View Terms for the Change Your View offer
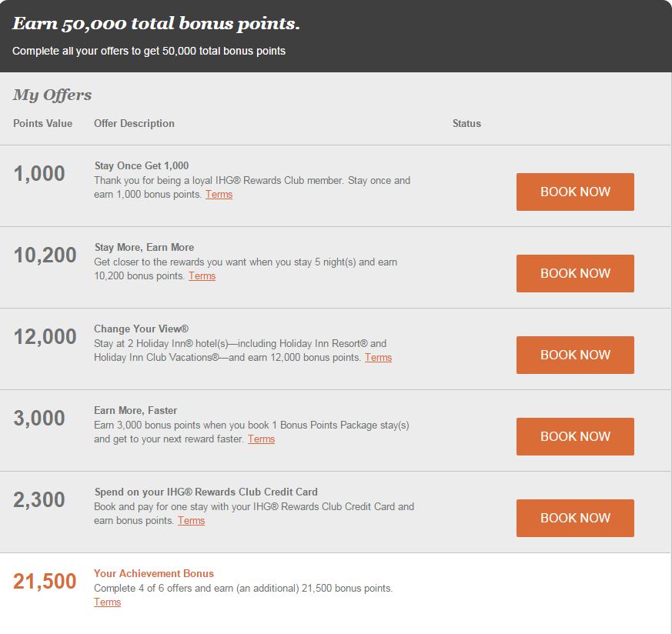The width and height of the screenshot is (672, 634). pos(378,358)
